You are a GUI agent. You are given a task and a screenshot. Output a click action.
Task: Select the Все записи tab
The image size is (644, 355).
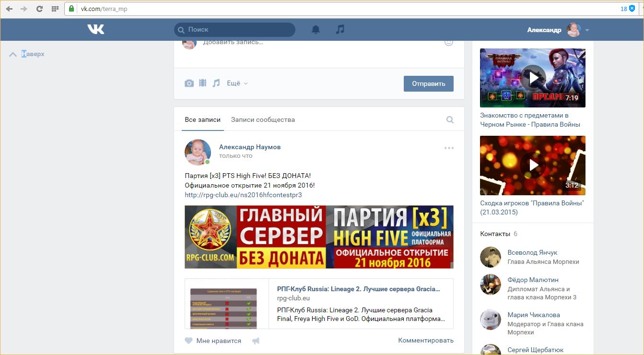202,120
